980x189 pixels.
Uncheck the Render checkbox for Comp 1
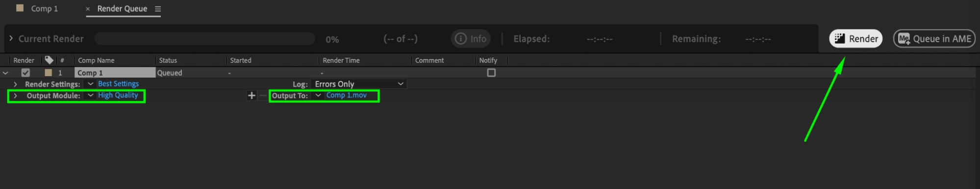[x=25, y=73]
